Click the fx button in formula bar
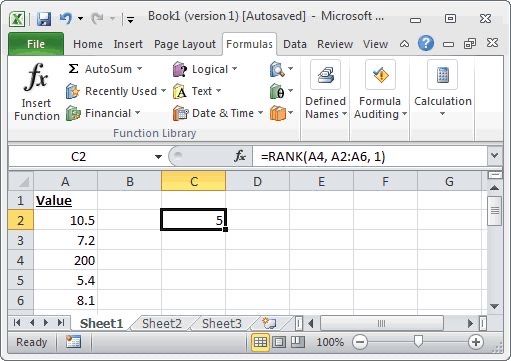511x361 pixels. [x=240, y=156]
